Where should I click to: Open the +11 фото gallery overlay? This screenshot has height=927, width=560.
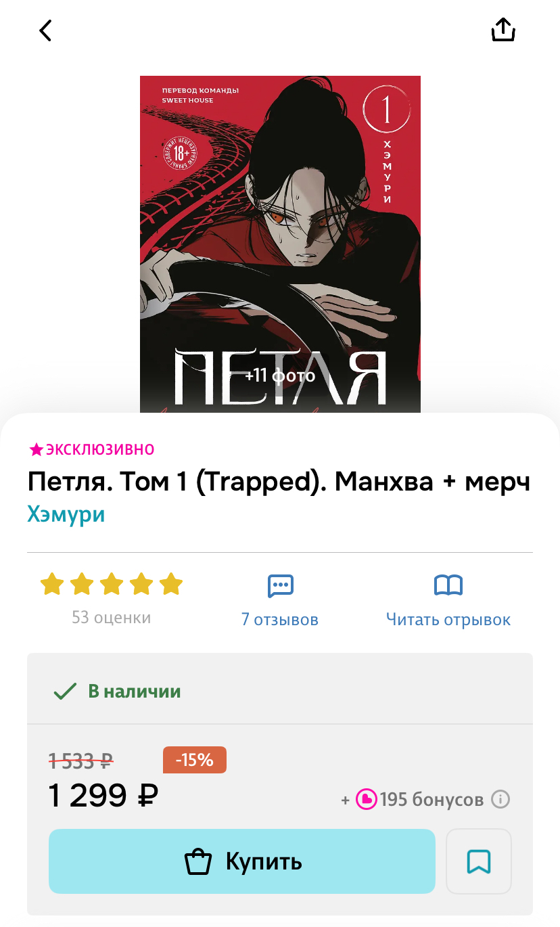[280, 375]
